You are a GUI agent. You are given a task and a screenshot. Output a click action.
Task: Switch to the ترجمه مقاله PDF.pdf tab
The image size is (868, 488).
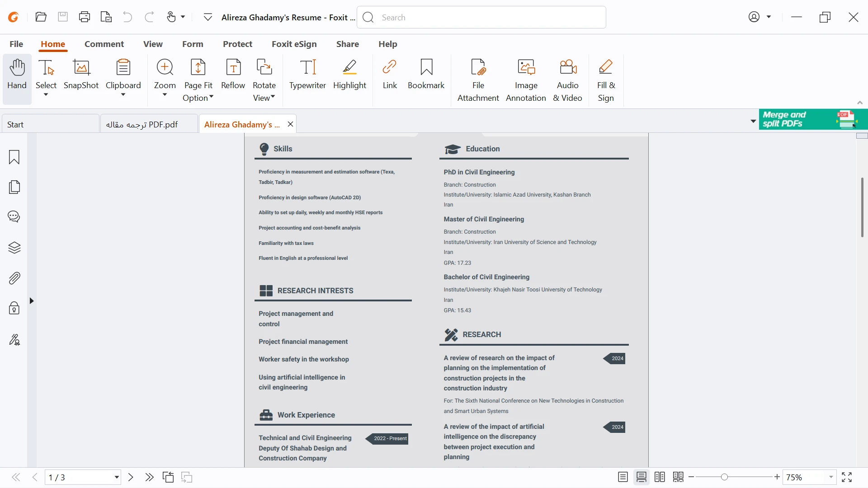tap(142, 124)
